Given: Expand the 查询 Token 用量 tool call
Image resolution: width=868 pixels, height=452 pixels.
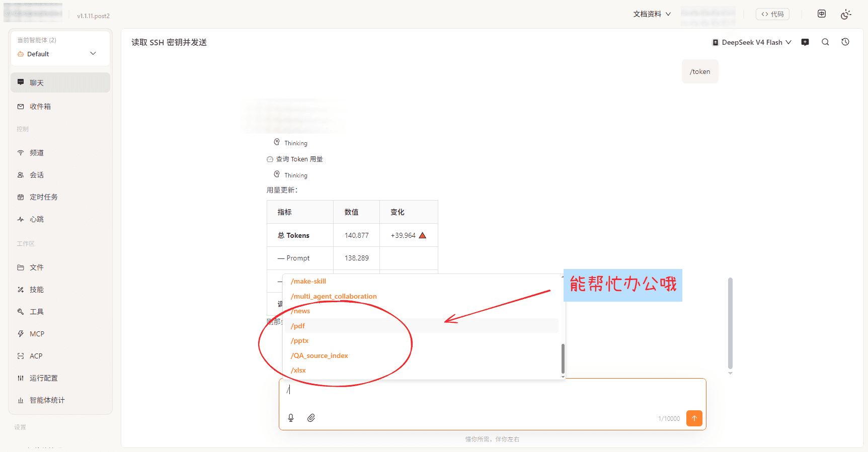Looking at the screenshot, I should click(295, 159).
